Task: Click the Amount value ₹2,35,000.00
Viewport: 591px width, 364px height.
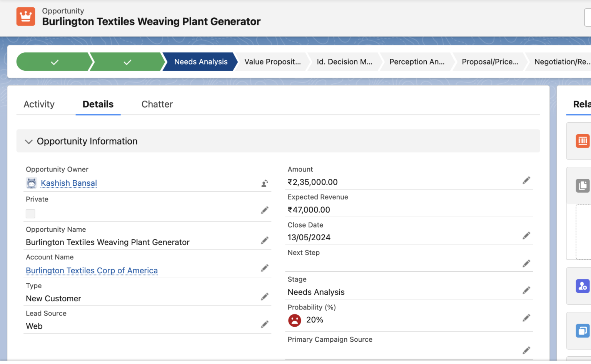Action: coord(312,182)
